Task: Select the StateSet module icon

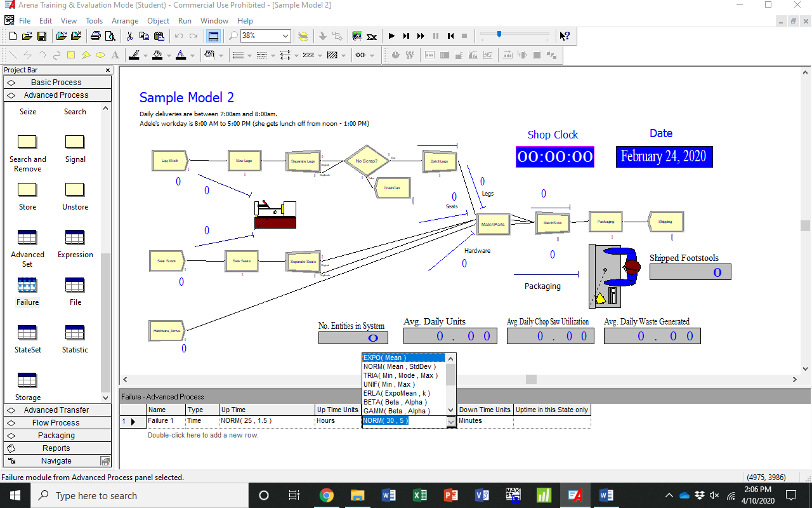Action: [x=27, y=333]
